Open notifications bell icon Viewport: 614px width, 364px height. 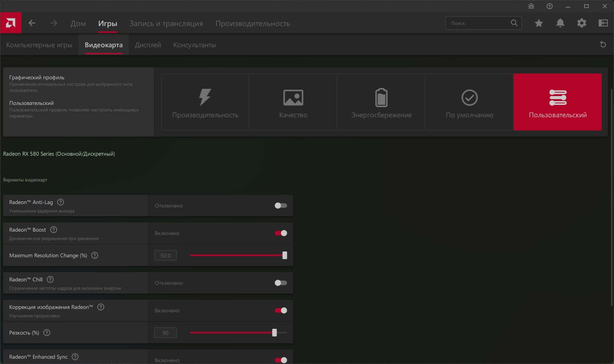560,23
